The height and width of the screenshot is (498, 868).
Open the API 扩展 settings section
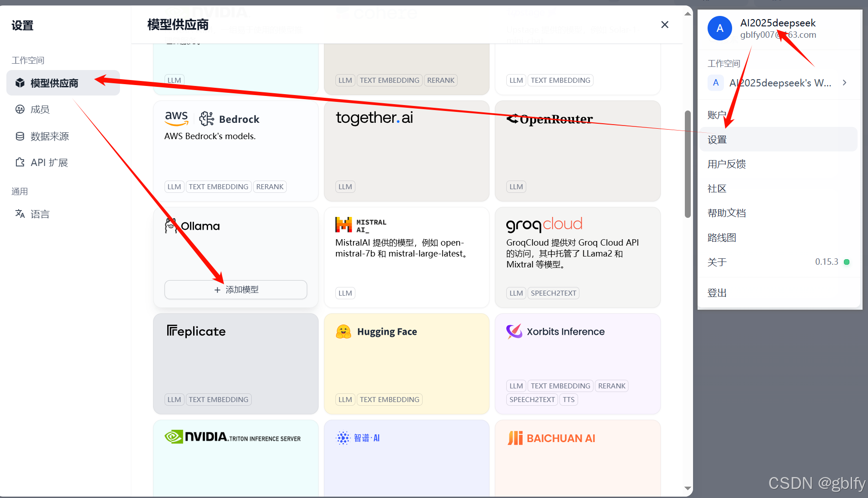(63, 162)
